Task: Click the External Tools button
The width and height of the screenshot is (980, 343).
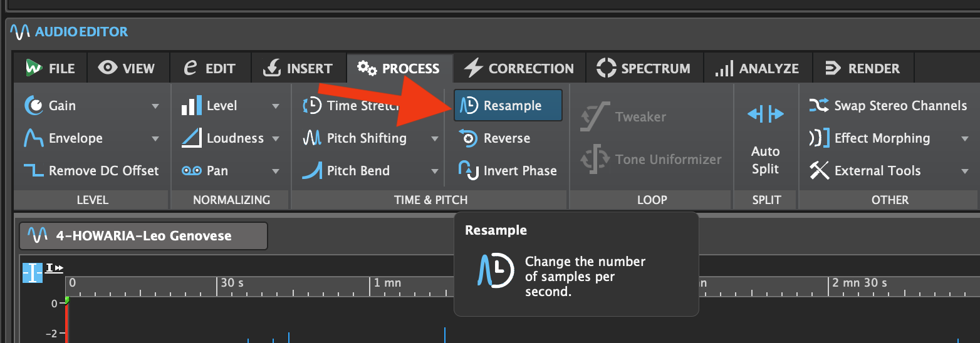Action: tap(877, 171)
